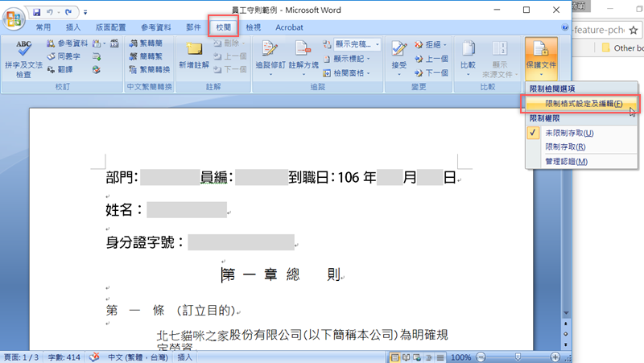The image size is (644, 363).
Task: Open the Office button menu
Action: 14,19
